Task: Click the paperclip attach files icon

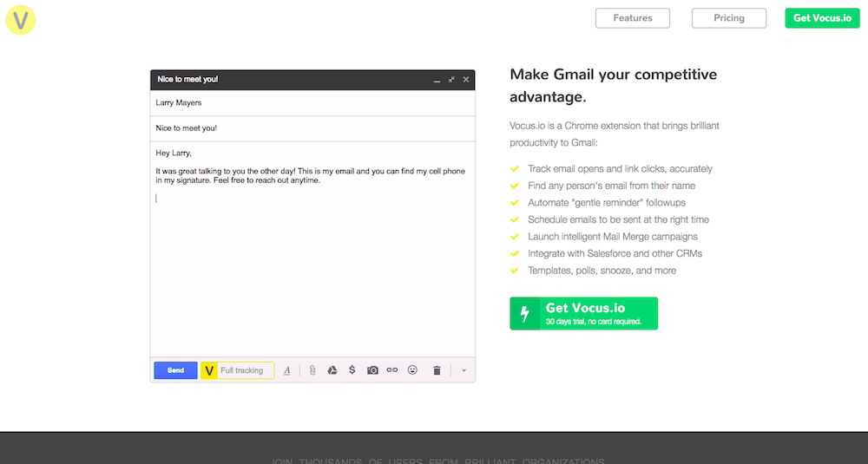Action: coord(312,370)
